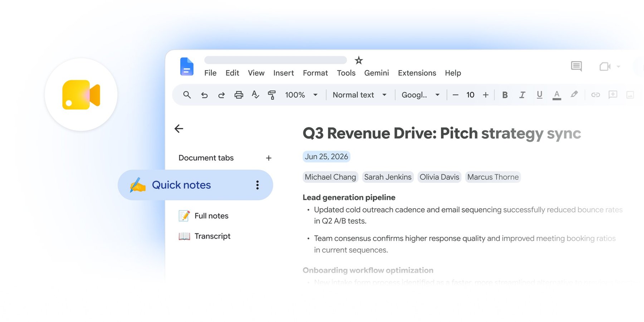Expand the Meet call options arrow
Viewport: 644px width, 322px height.
pyautogui.click(x=618, y=67)
